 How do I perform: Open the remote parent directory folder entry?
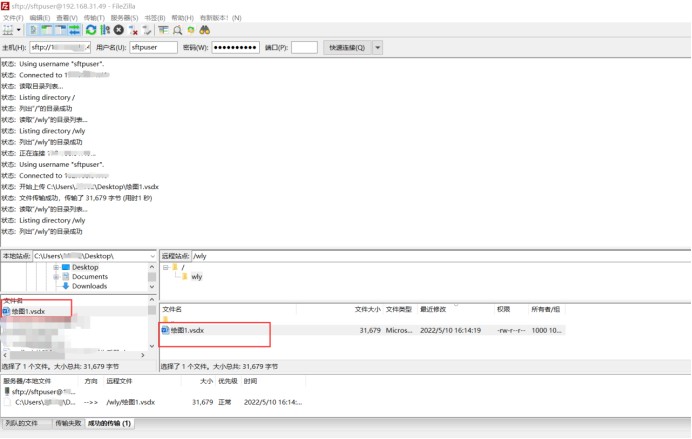click(166, 319)
